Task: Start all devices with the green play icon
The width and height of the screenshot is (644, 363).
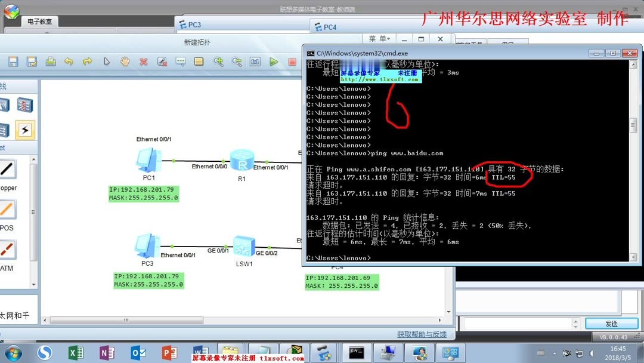Action: coord(274,61)
